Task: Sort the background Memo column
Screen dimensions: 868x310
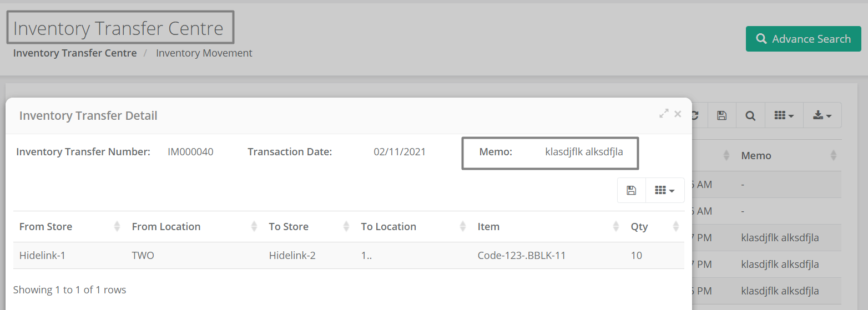Action: tap(788, 155)
